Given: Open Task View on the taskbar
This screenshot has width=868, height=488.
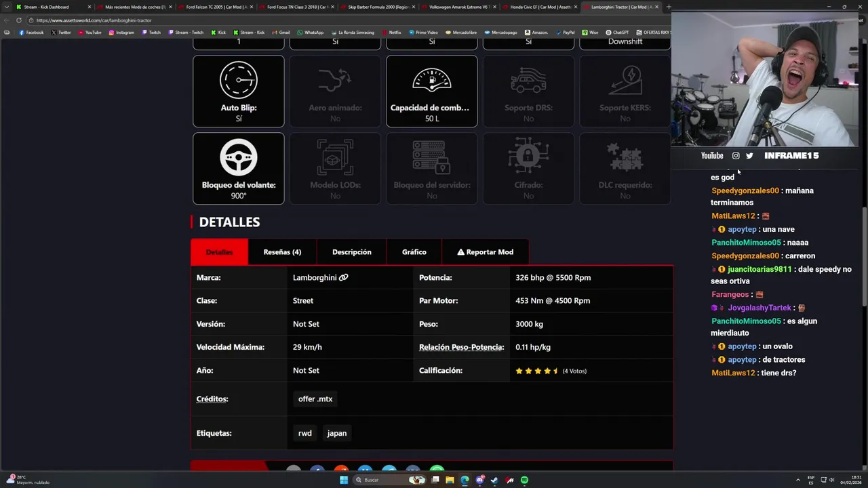Looking at the screenshot, I should click(x=435, y=480).
